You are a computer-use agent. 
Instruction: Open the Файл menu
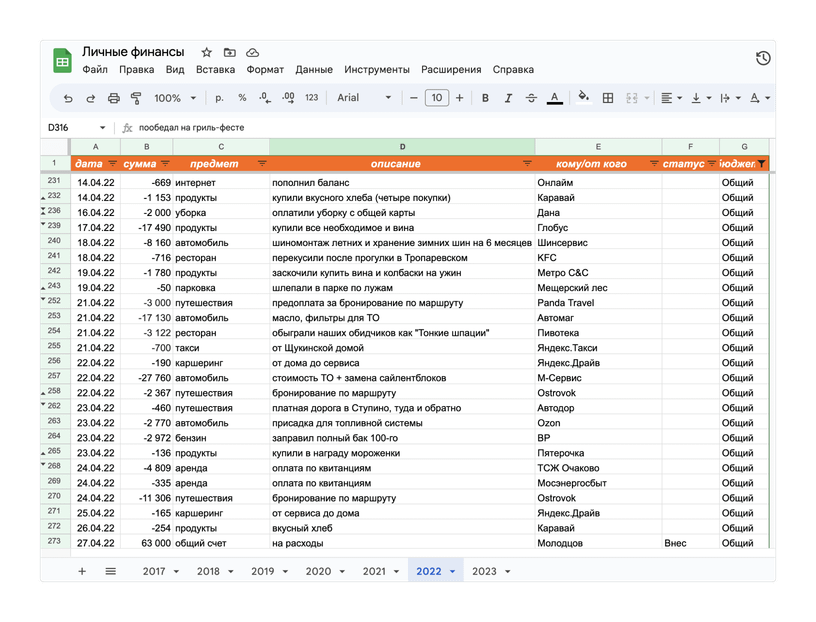click(95, 69)
